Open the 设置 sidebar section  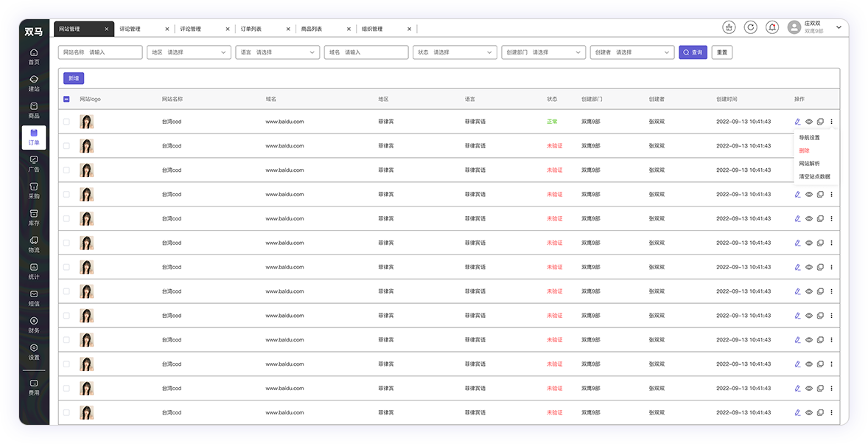pyautogui.click(x=34, y=352)
